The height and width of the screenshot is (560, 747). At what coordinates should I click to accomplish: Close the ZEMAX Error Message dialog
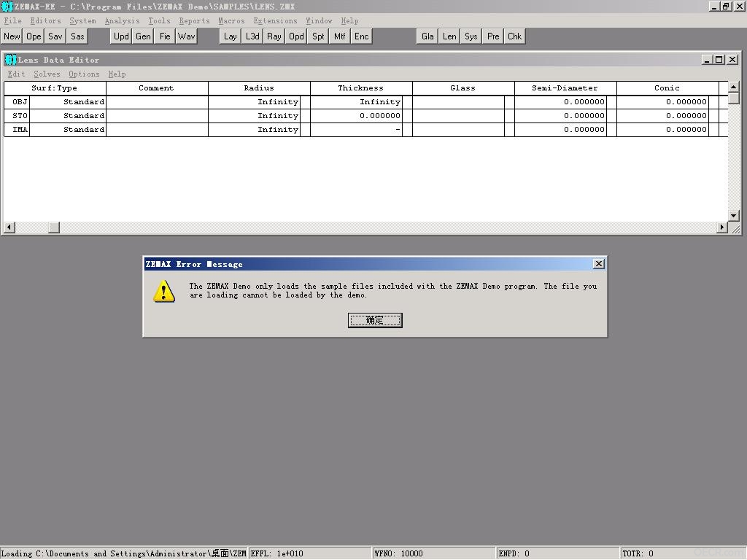(x=599, y=264)
